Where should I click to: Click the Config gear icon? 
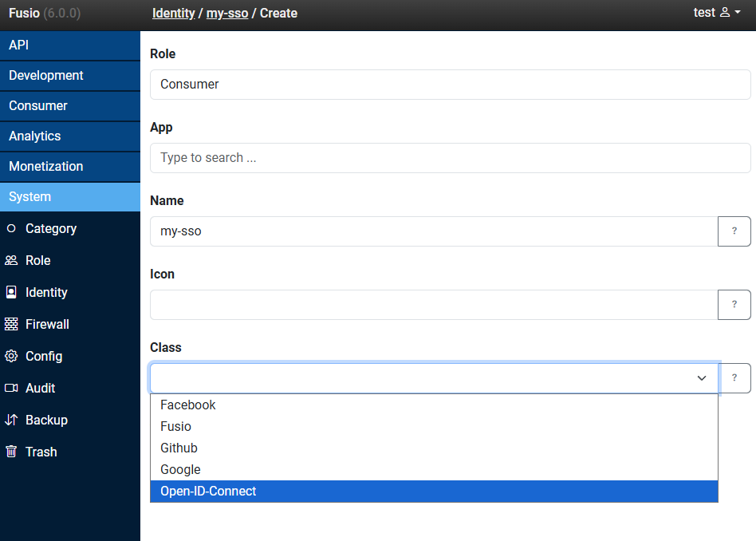coord(11,356)
